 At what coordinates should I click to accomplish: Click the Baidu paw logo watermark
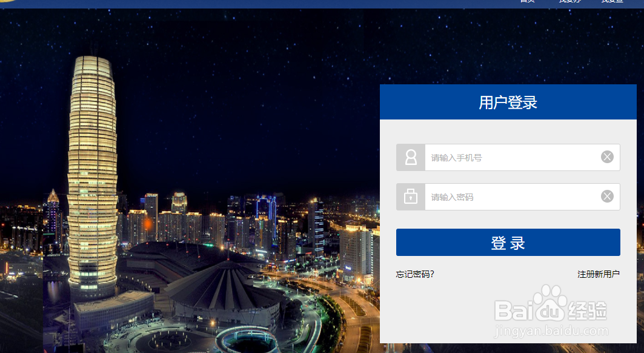click(x=550, y=303)
